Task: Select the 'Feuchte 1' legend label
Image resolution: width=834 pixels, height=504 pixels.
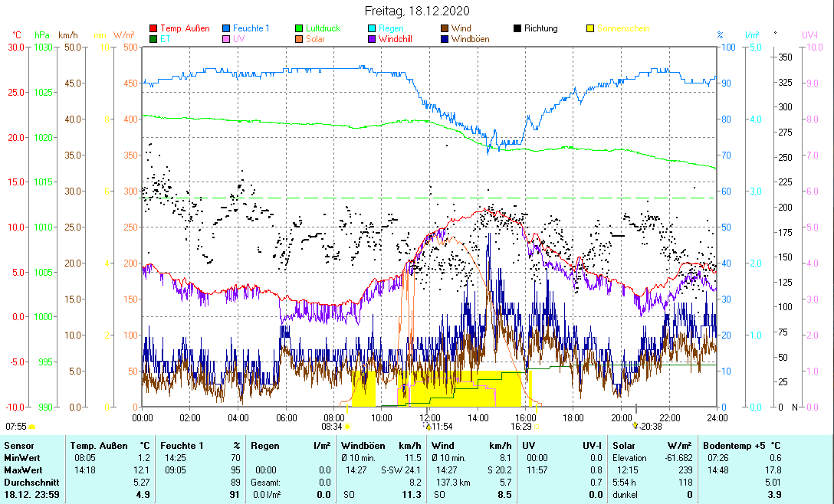Action: (251, 28)
